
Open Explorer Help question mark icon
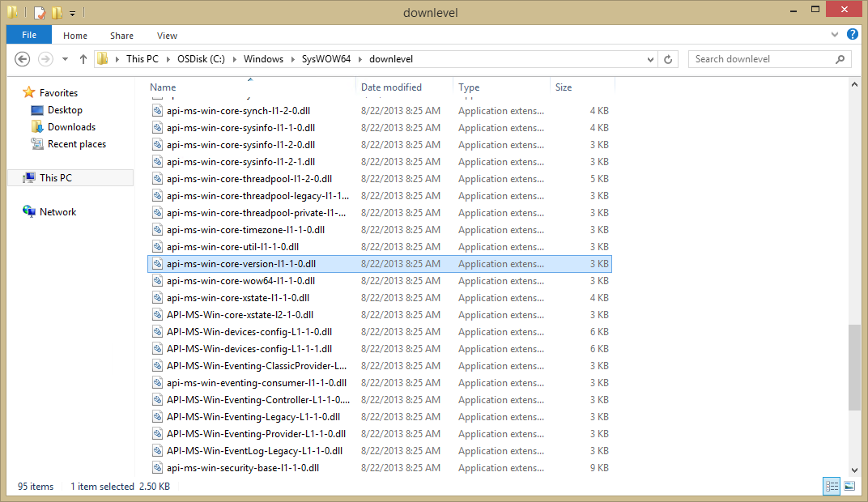coord(853,35)
